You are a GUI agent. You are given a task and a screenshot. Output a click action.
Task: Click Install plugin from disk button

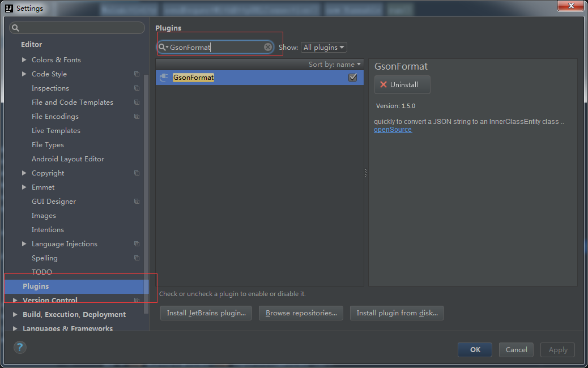coord(397,313)
